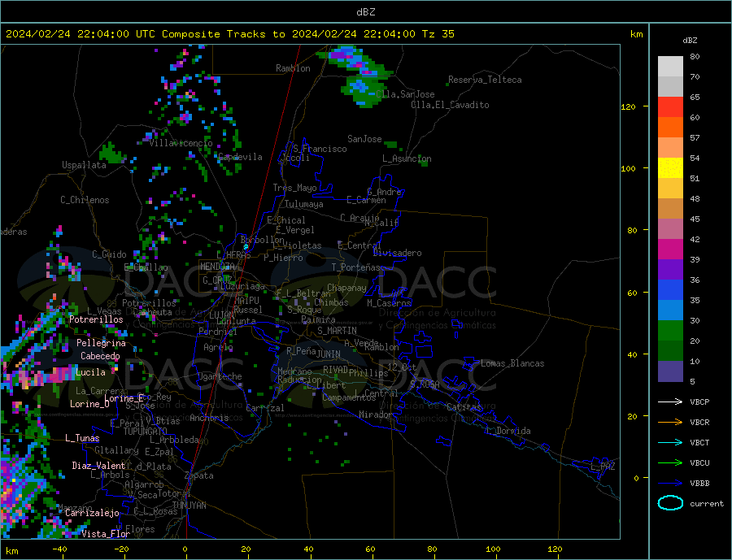732x560 pixels.
Task: Click the 'Uspallata' label on map
Action: [x=84, y=165]
